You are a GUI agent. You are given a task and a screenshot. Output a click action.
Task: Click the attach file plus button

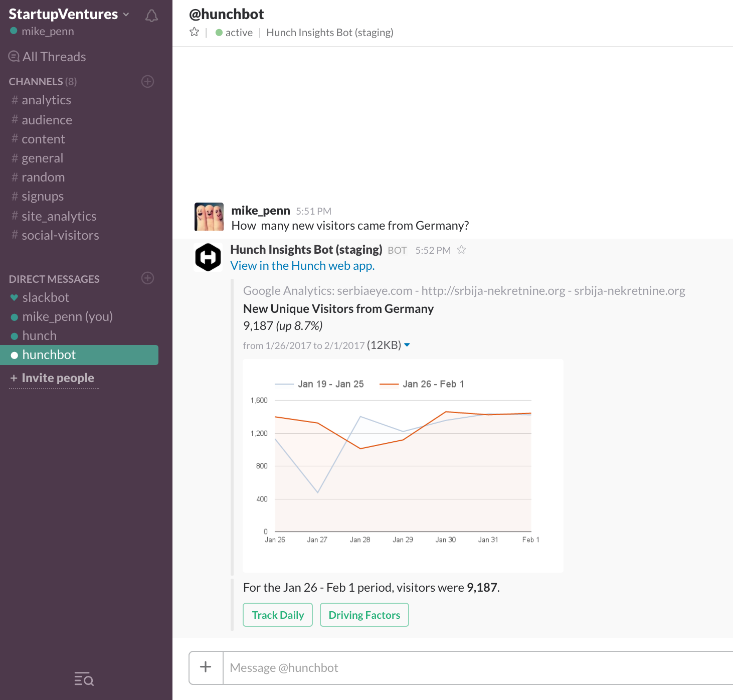point(206,667)
